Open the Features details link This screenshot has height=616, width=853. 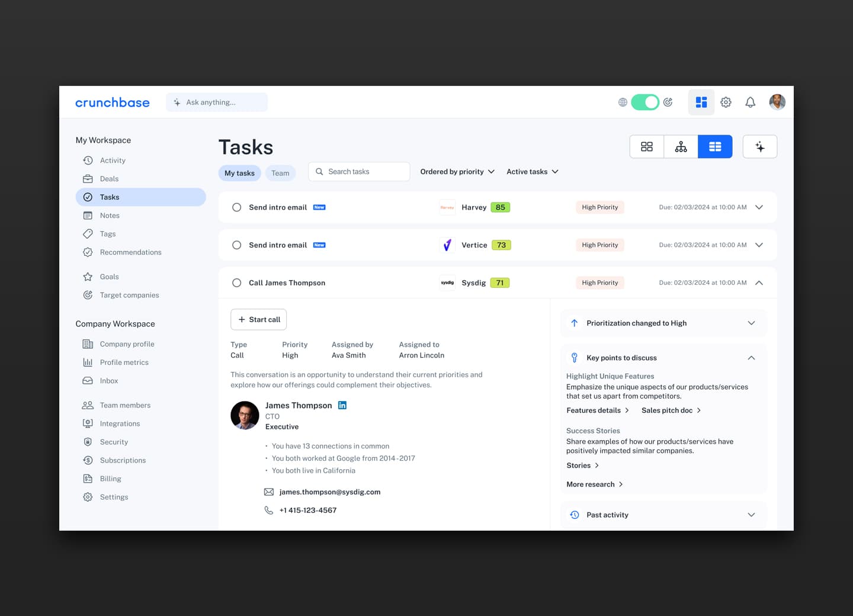click(x=598, y=410)
